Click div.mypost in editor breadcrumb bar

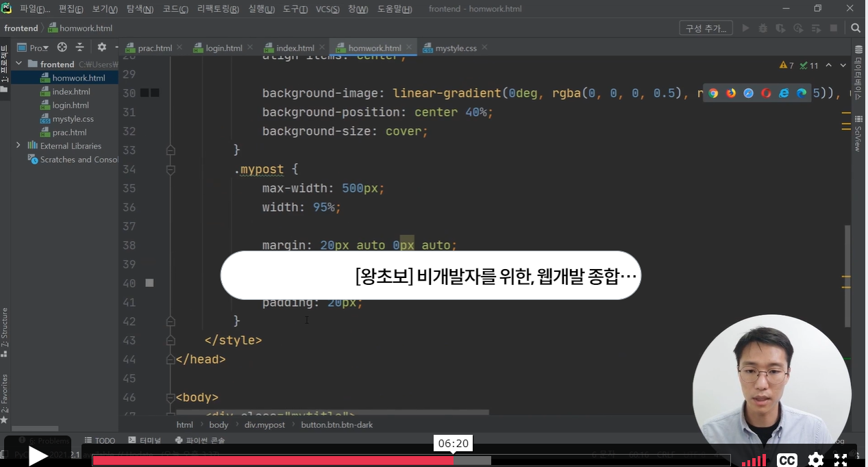(x=264, y=425)
